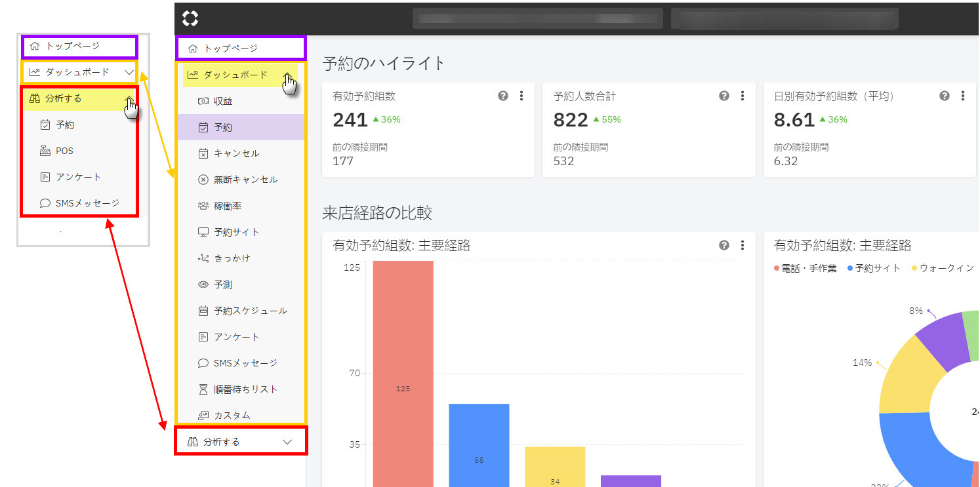The width and height of the screenshot is (980, 487).
Task: Click the app logo in the top bar
Action: [190, 18]
